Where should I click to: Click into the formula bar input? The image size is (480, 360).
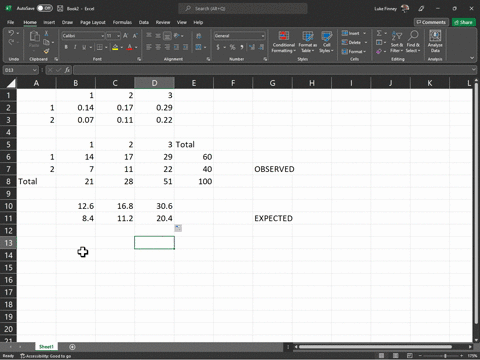[x=273, y=70]
